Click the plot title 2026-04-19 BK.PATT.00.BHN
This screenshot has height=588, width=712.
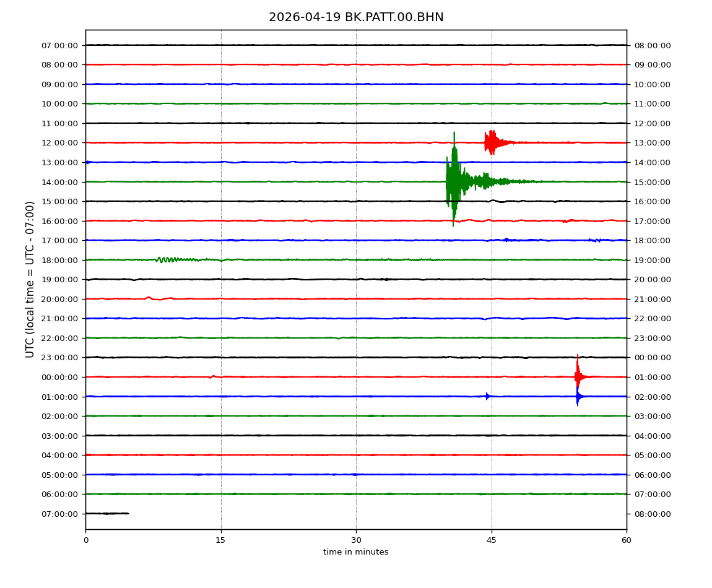pos(356,17)
